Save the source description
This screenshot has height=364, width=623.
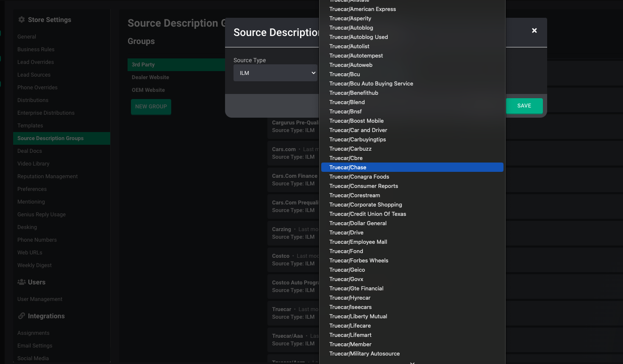[524, 106]
